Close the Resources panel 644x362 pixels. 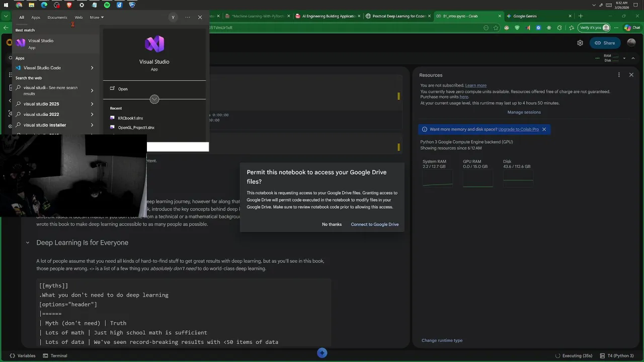(x=631, y=75)
